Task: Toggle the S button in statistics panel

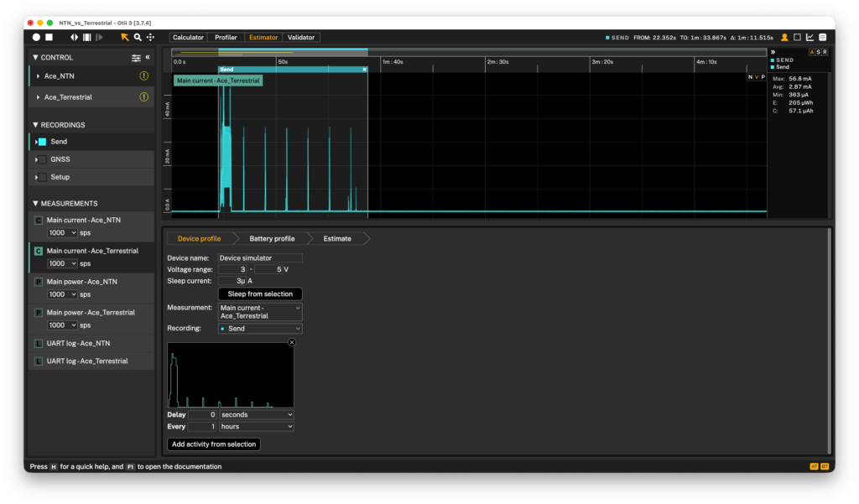Action: click(819, 52)
